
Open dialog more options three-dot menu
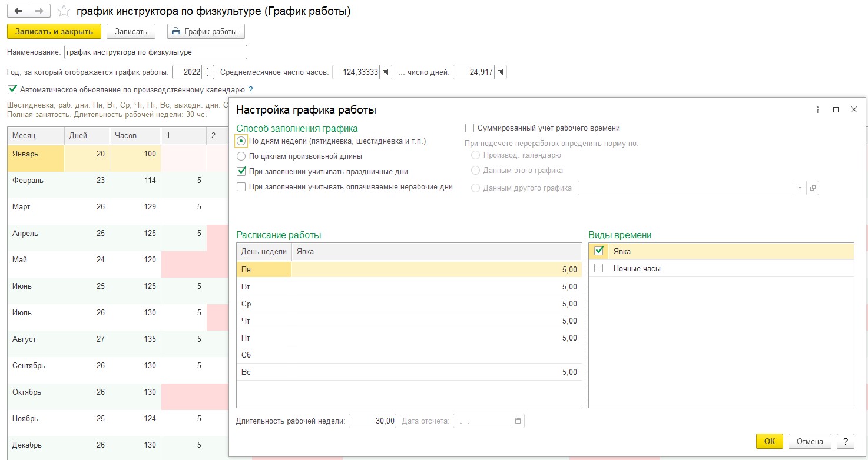pyautogui.click(x=817, y=110)
